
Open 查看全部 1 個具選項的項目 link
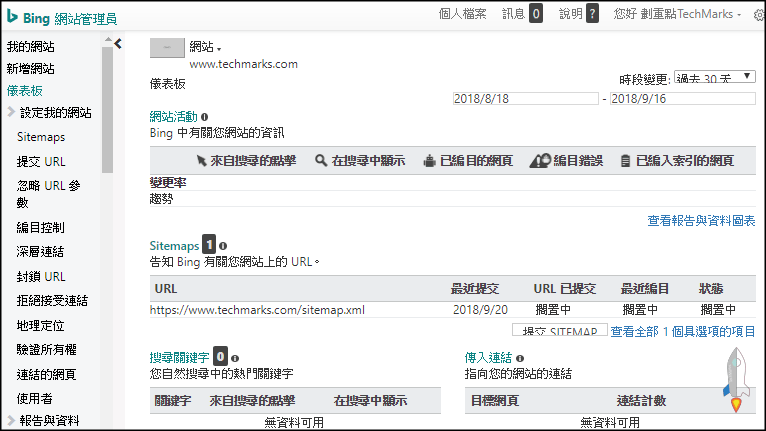click(683, 332)
